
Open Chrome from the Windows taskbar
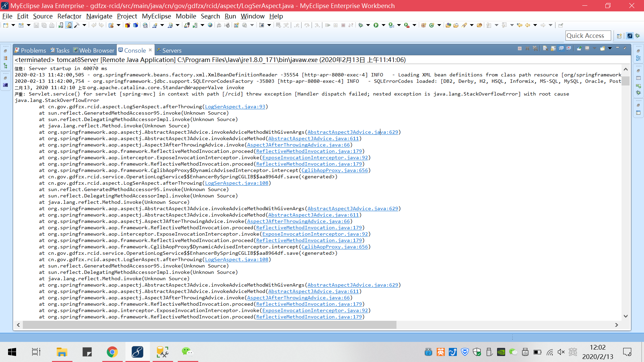(x=112, y=352)
